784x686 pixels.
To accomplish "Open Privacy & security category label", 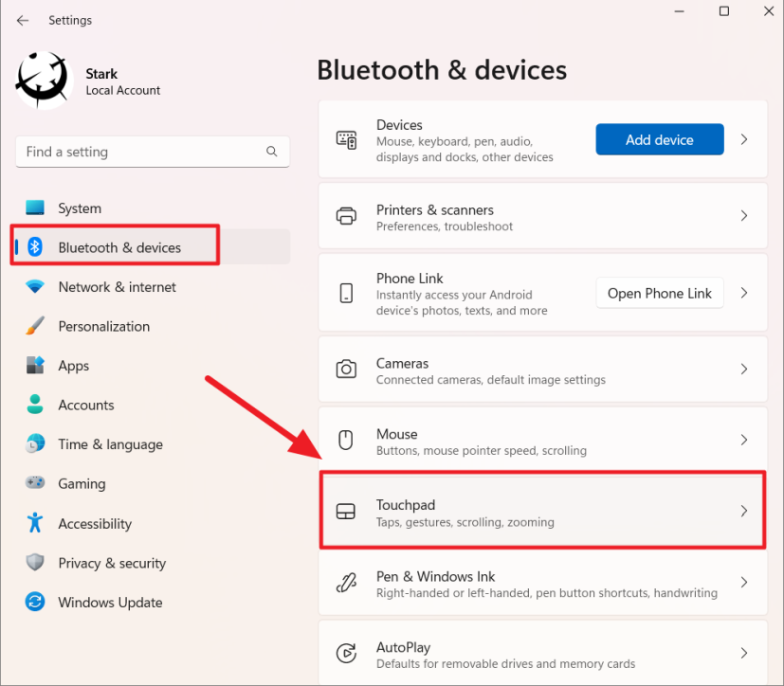I will tap(112, 563).
